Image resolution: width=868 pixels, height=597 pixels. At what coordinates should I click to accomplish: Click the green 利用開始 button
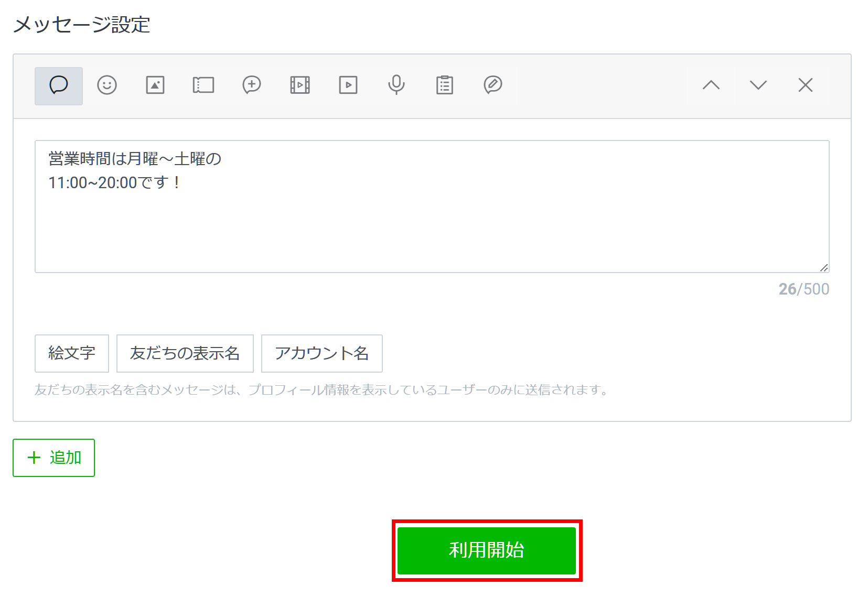(487, 550)
